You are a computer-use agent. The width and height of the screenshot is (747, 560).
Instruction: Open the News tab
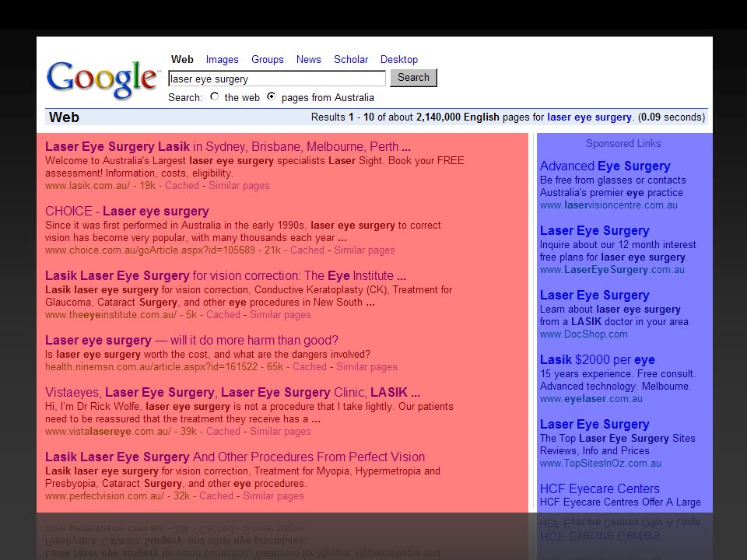point(308,60)
